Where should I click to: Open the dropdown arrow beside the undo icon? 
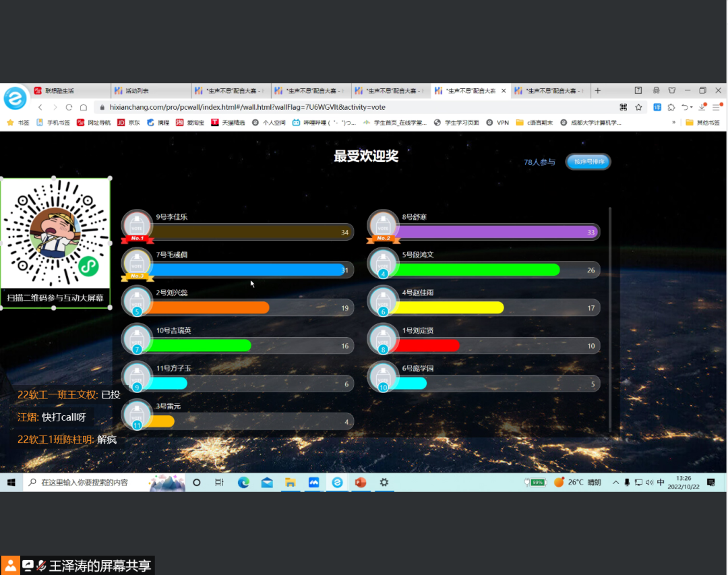[x=691, y=107]
